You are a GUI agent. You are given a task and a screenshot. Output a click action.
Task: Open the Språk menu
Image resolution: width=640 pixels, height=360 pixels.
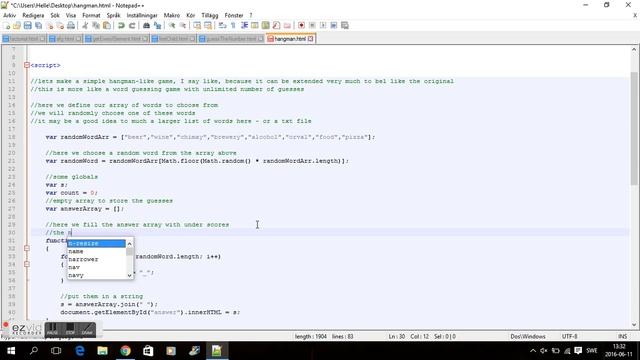113,16
